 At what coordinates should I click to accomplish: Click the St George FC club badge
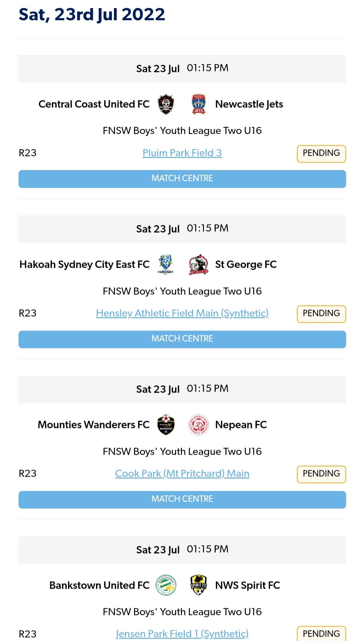(x=199, y=264)
